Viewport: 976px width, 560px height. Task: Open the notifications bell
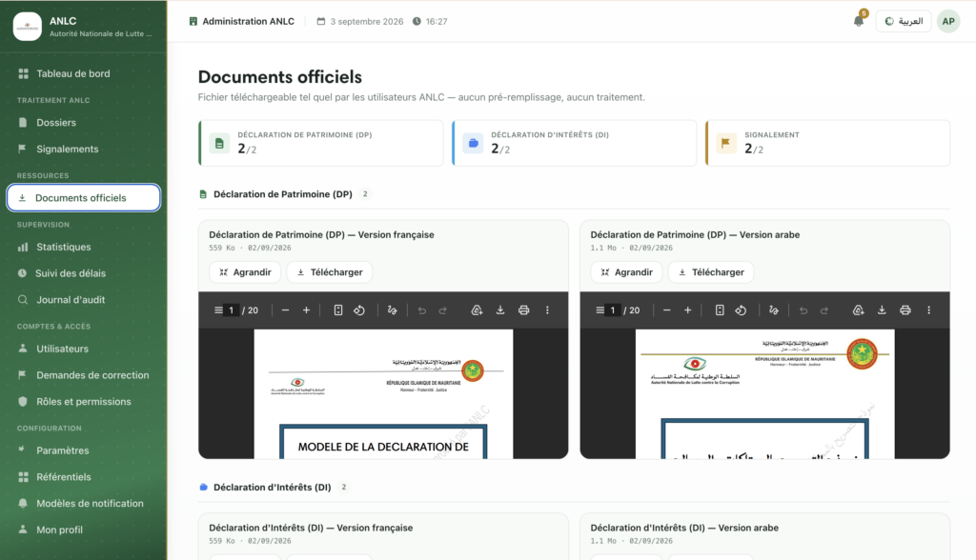(x=859, y=21)
